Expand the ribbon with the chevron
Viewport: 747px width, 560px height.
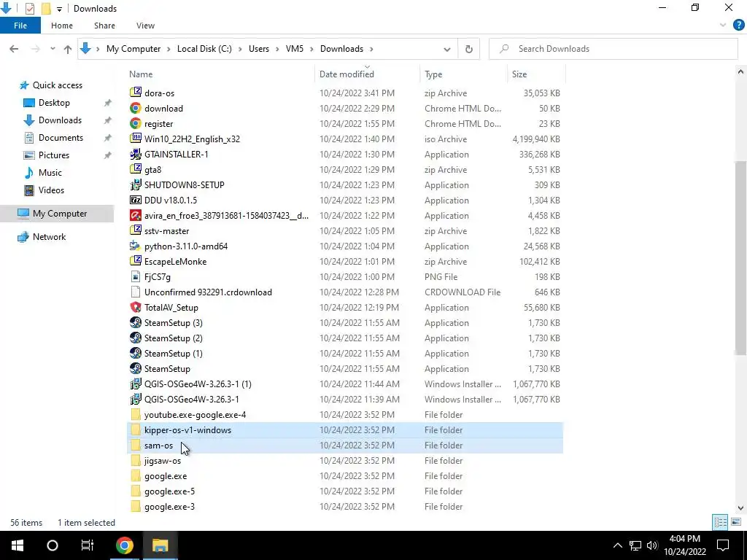click(x=723, y=26)
